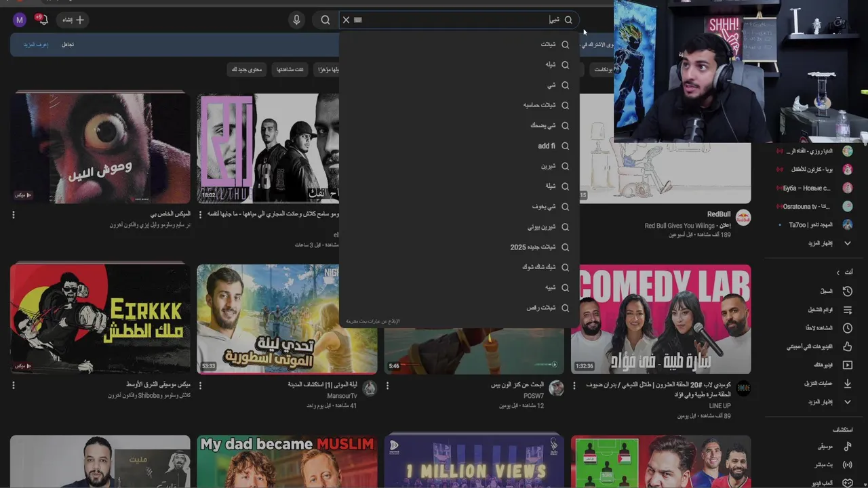The width and height of the screenshot is (868, 488).
Task: Open the Comedy Lab video thumbnail
Action: [660, 319]
